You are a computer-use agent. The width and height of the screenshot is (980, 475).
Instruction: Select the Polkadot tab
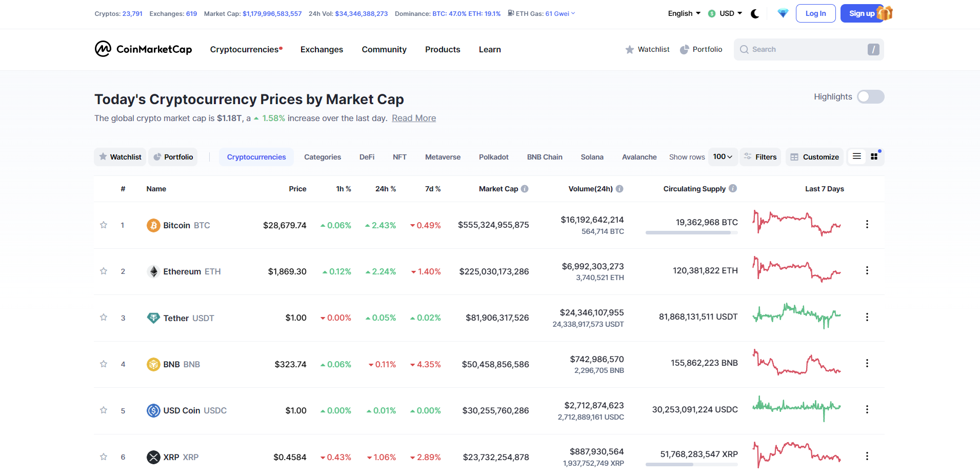pyautogui.click(x=494, y=157)
